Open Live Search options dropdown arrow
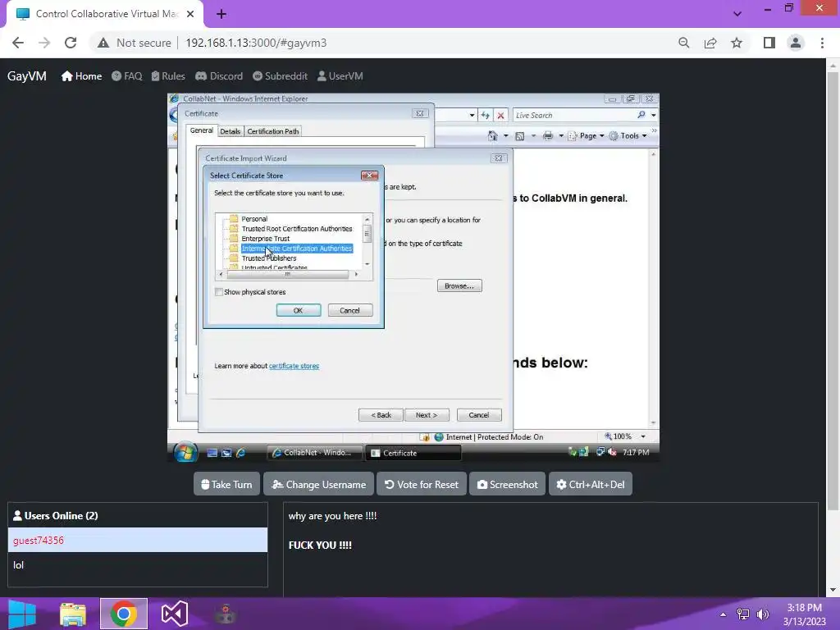This screenshot has height=630, width=840. pos(654,115)
